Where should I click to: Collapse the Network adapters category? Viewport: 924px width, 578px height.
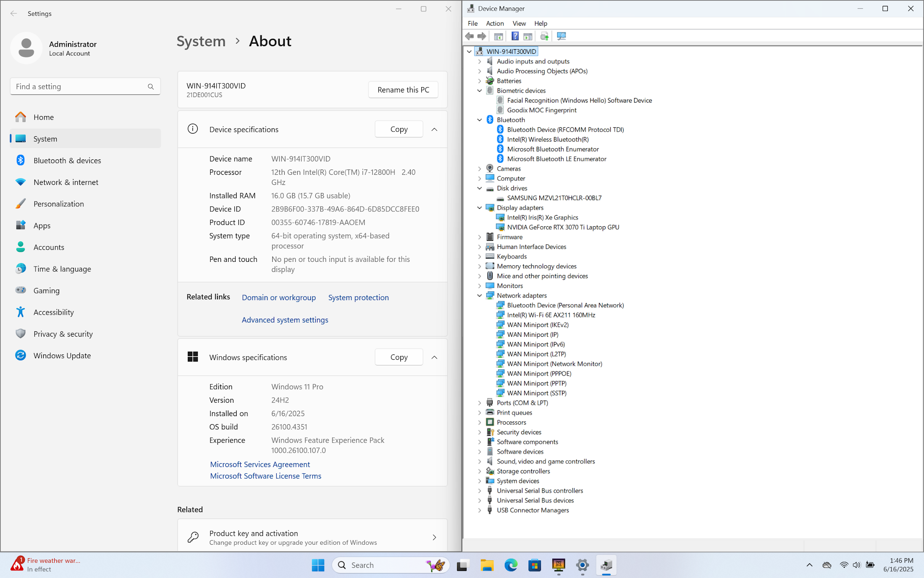pyautogui.click(x=480, y=296)
